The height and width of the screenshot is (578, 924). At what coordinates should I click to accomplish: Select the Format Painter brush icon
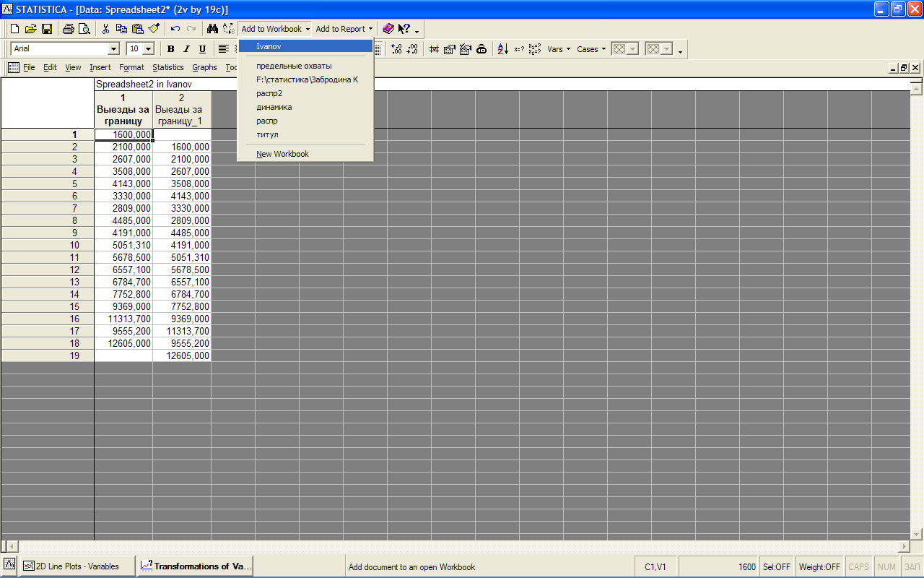pyautogui.click(x=154, y=29)
